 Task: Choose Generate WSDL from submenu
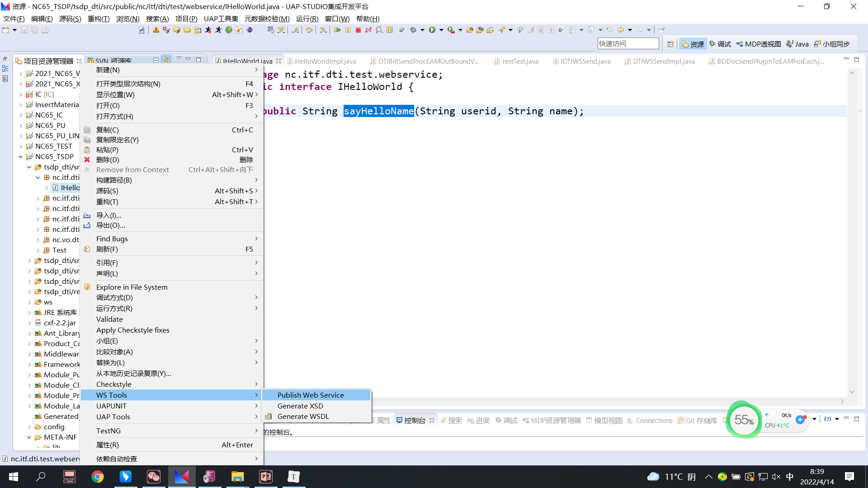coord(303,416)
